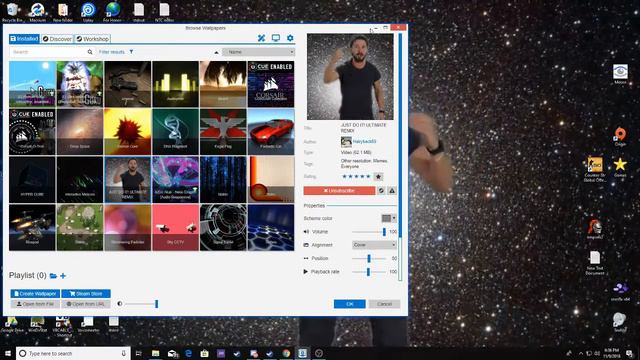Add to playlist with plus icon
The image size is (640, 360).
tap(63, 276)
